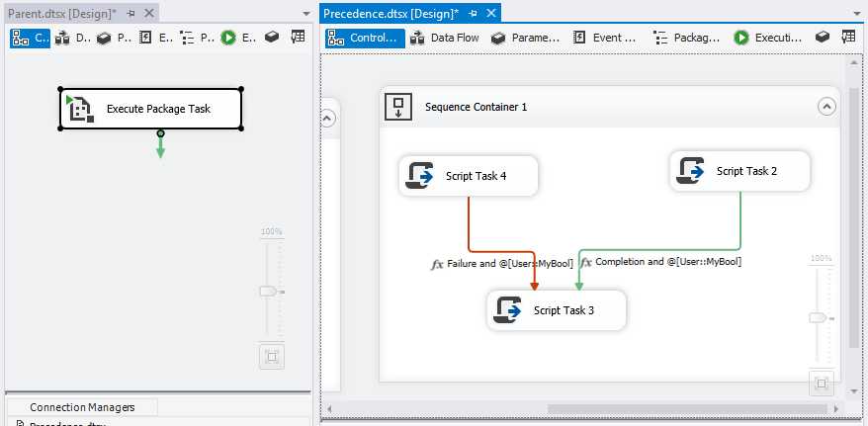868x426 pixels.
Task: Click package icon in Precedence.dtsx designer toolbar
Action: pyautogui.click(x=823, y=38)
